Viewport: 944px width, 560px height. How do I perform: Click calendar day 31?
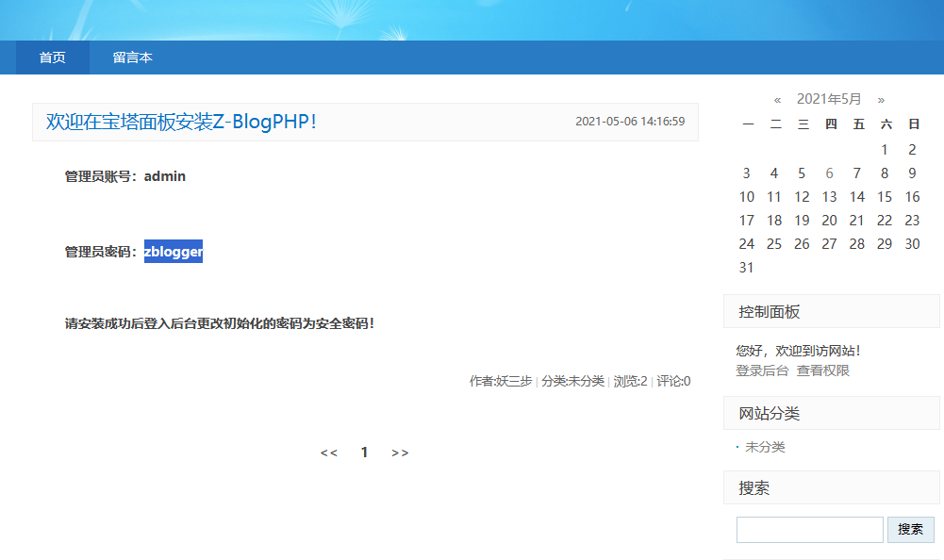(x=747, y=268)
